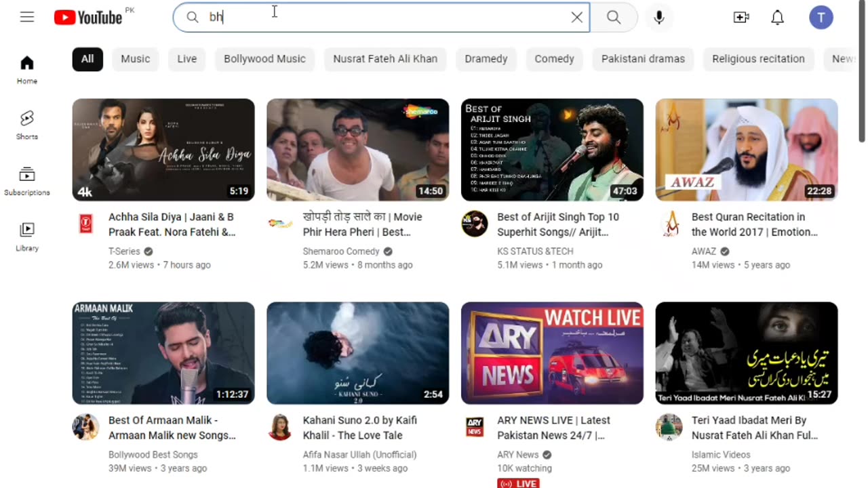The image size is (868, 488).
Task: Select the Bollywood Music chip
Action: 264,59
